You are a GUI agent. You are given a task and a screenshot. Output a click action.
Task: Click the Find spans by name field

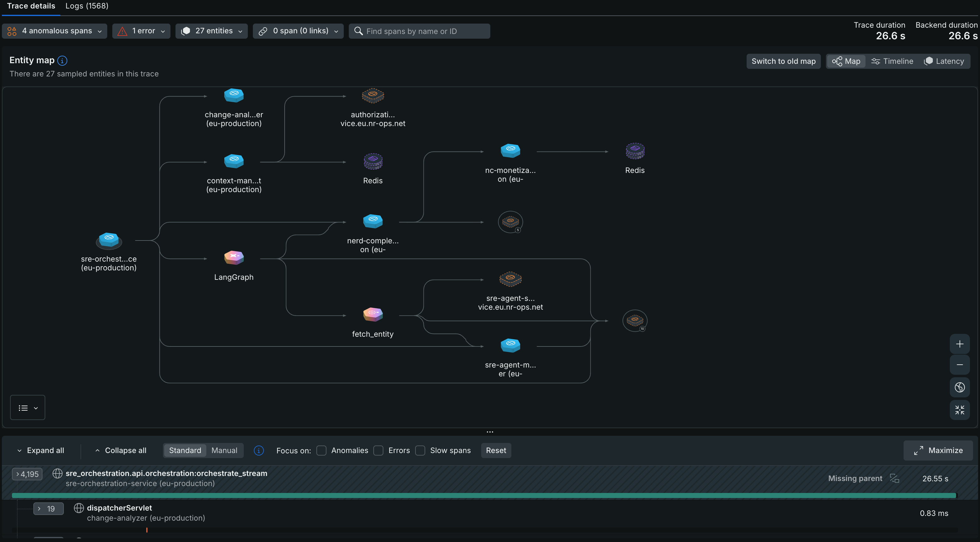click(x=420, y=31)
